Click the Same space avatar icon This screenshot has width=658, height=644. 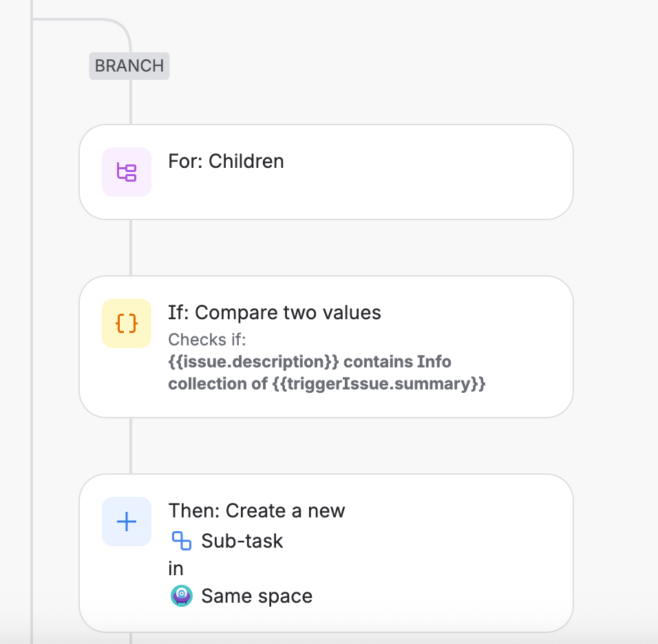181,596
